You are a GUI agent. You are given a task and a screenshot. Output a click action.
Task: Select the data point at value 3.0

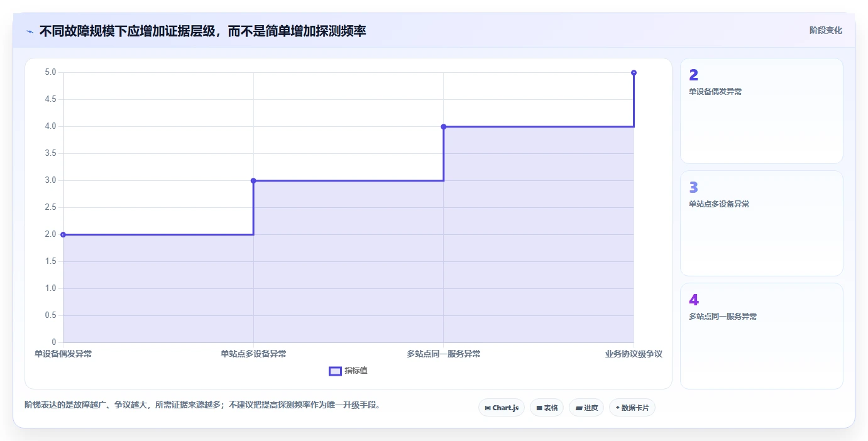click(x=253, y=180)
